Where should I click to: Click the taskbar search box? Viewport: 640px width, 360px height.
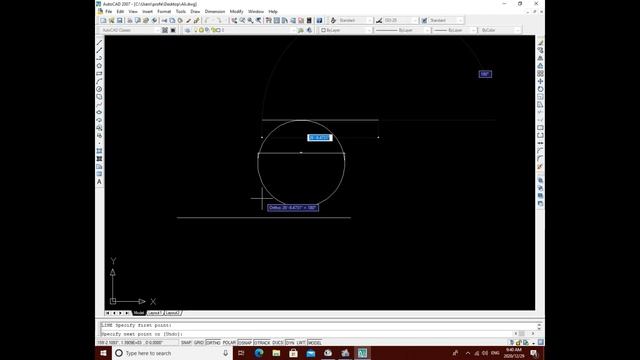[171, 353]
